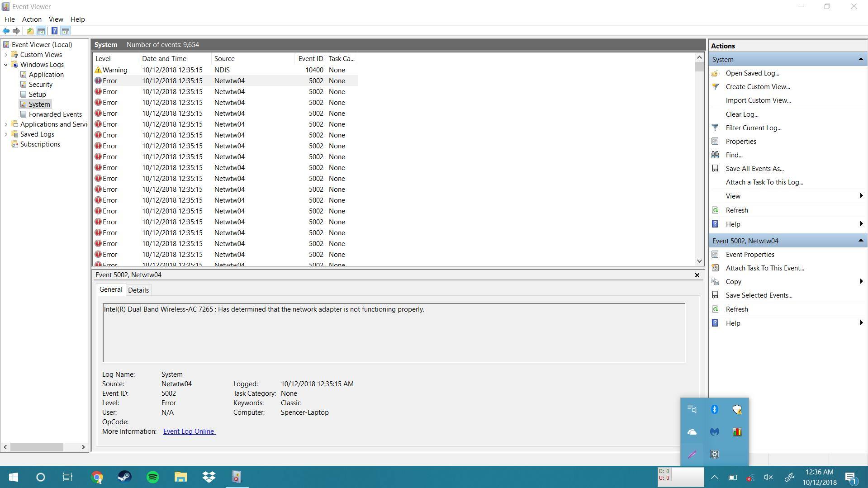Image resolution: width=868 pixels, height=488 pixels.
Task: Toggle the Action pane visibility in the toolbar
Action: (x=66, y=31)
